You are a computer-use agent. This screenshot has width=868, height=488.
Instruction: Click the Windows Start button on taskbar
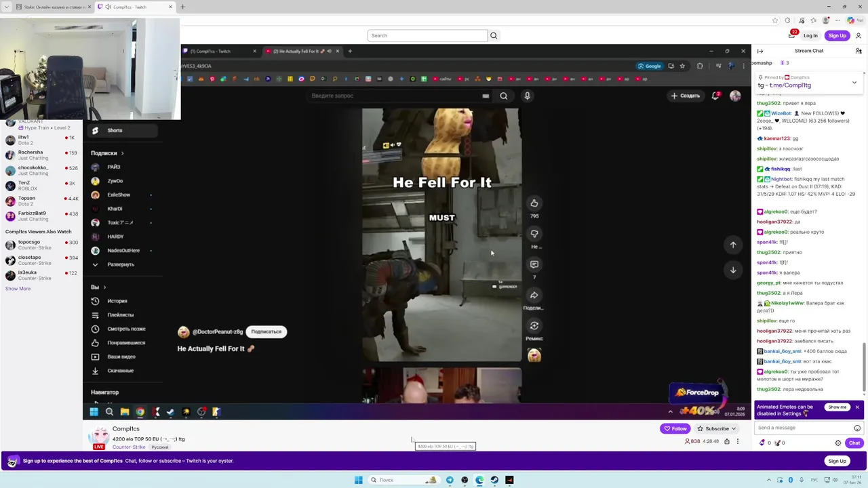click(x=358, y=480)
